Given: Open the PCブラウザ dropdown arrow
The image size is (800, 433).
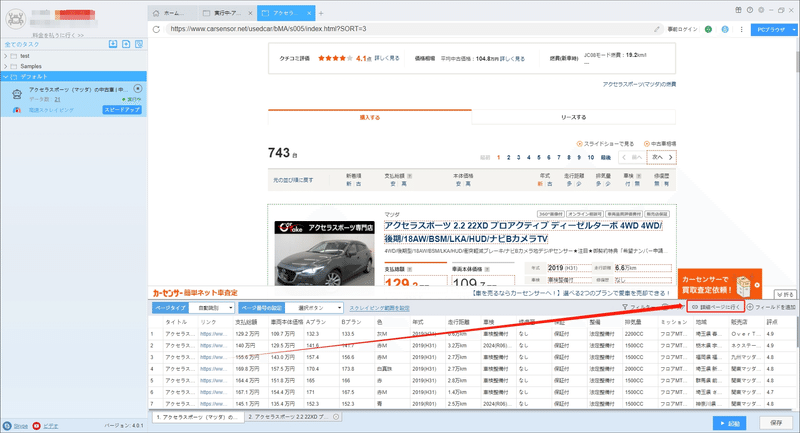Looking at the screenshot, I should pyautogui.click(x=794, y=30).
